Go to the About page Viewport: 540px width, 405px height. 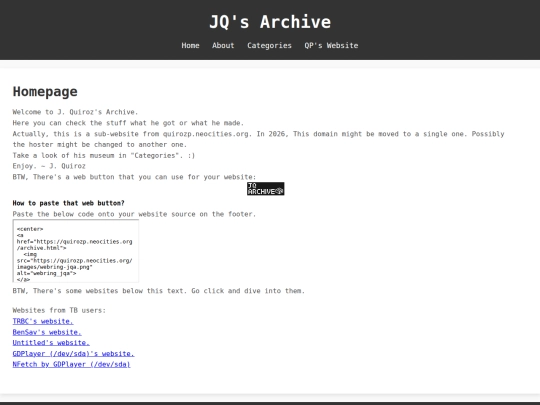[x=223, y=45]
